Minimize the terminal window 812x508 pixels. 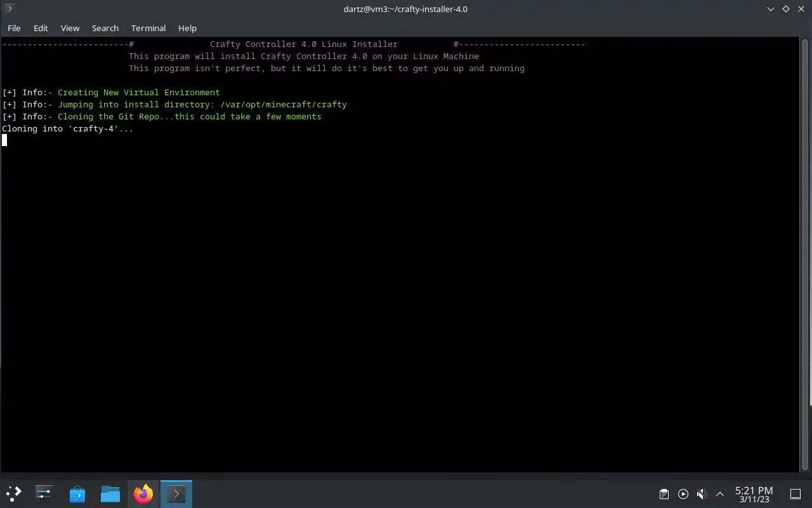point(771,9)
